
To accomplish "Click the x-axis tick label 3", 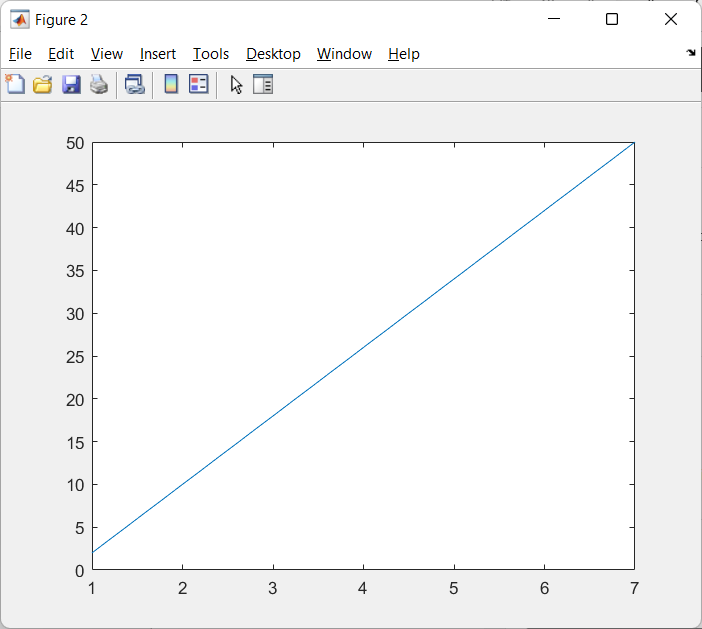I will click(x=273, y=588).
